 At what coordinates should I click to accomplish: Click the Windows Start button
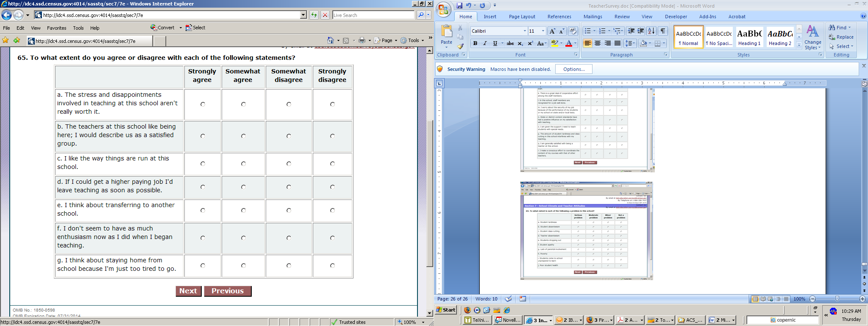446,310
